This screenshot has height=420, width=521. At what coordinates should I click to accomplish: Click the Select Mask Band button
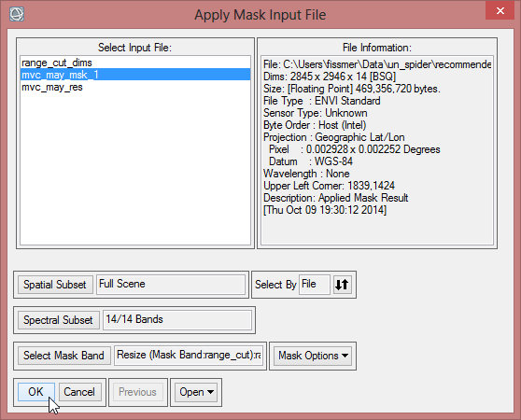click(64, 356)
